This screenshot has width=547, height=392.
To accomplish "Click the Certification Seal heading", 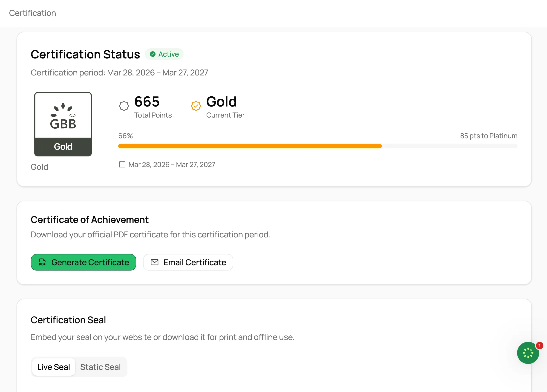I will click(68, 320).
